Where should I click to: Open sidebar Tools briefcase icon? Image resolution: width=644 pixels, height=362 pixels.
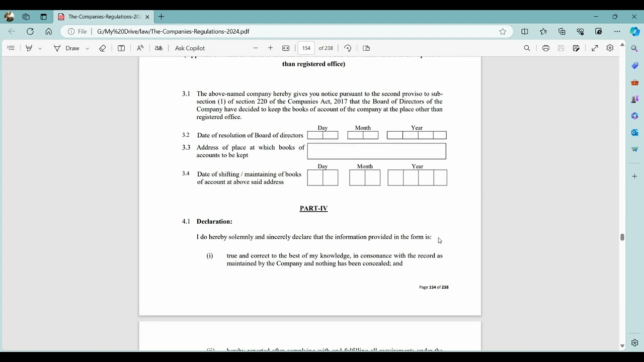635,82
